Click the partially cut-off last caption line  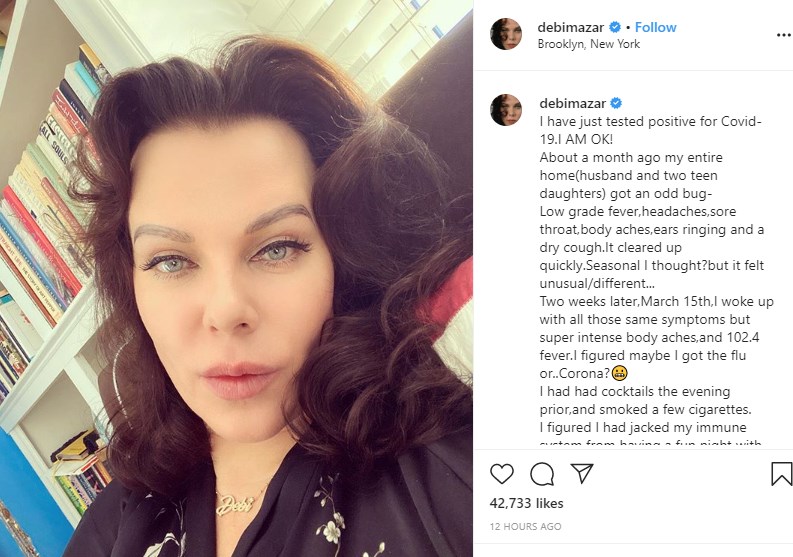click(x=650, y=442)
